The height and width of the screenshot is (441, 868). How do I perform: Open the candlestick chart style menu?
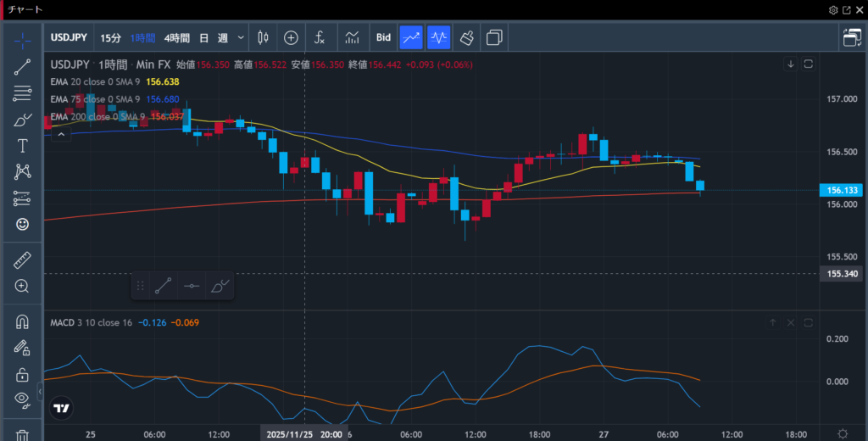pos(262,37)
